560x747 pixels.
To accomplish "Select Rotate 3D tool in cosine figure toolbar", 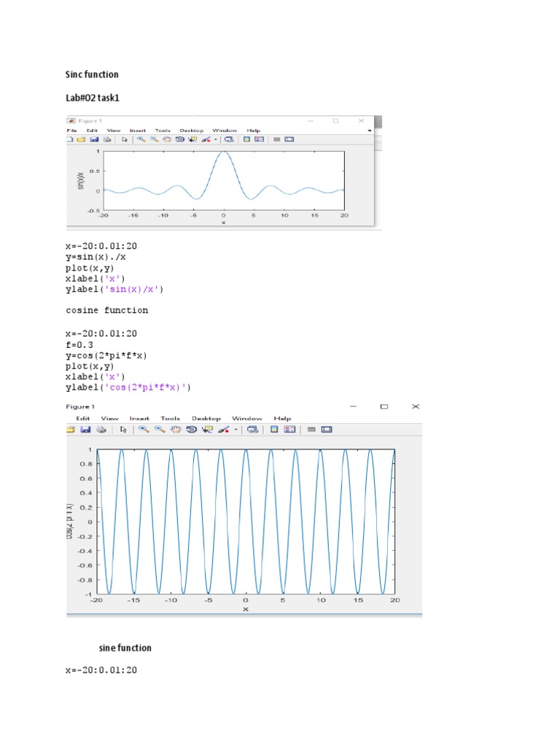I will 192,430.
